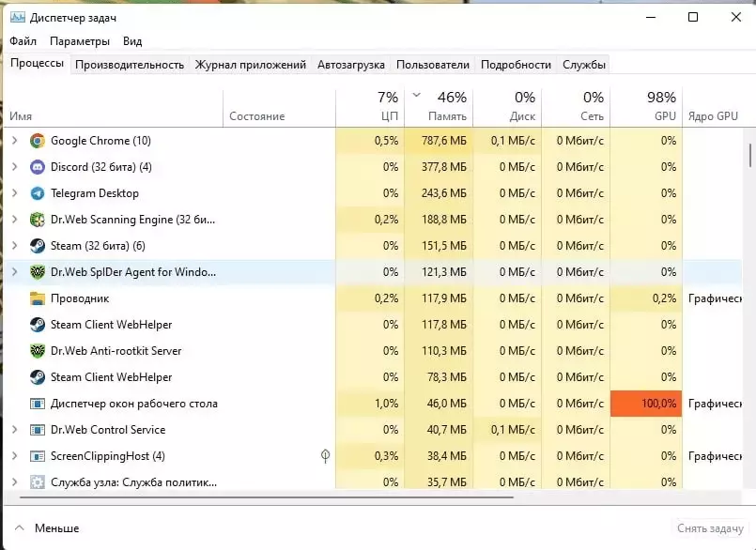Screen dimensions: 756x550
Task: Click the 1,0% CPU value
Action: pos(386,404)
